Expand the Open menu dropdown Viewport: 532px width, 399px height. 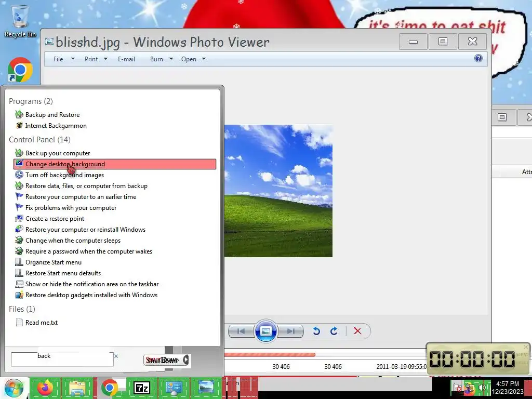[x=204, y=59]
